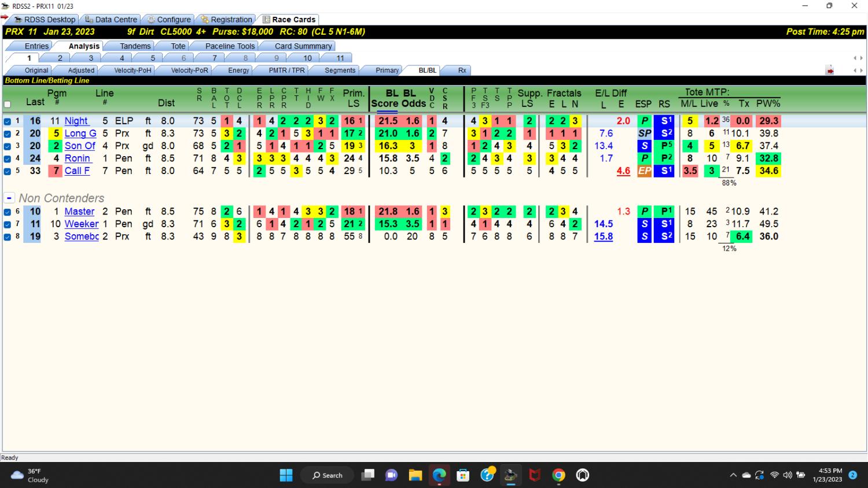Click the McAfee shield icon in the taskbar
Image resolution: width=868 pixels, height=488 pixels.
click(535, 475)
